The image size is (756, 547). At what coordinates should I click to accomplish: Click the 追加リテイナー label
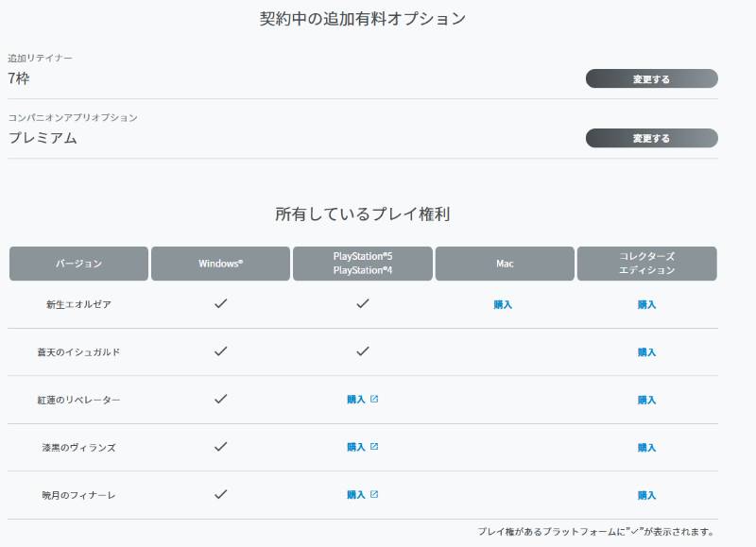pos(40,59)
